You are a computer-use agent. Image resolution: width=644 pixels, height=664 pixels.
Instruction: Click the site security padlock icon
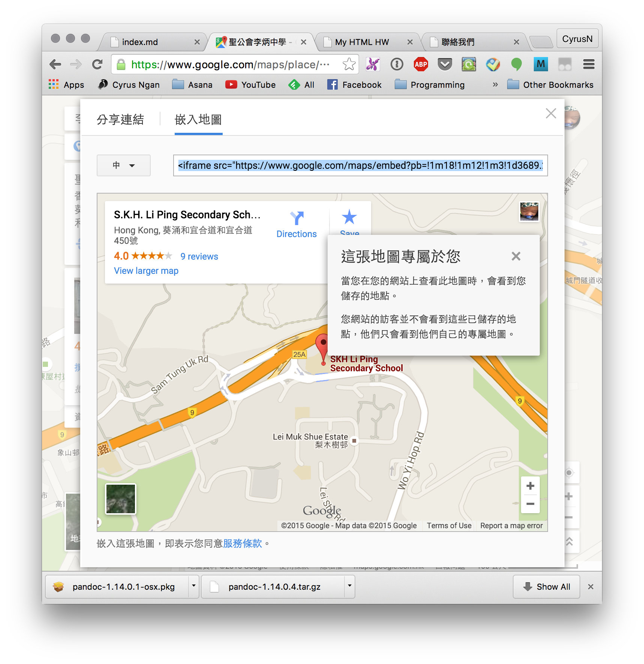(x=121, y=65)
